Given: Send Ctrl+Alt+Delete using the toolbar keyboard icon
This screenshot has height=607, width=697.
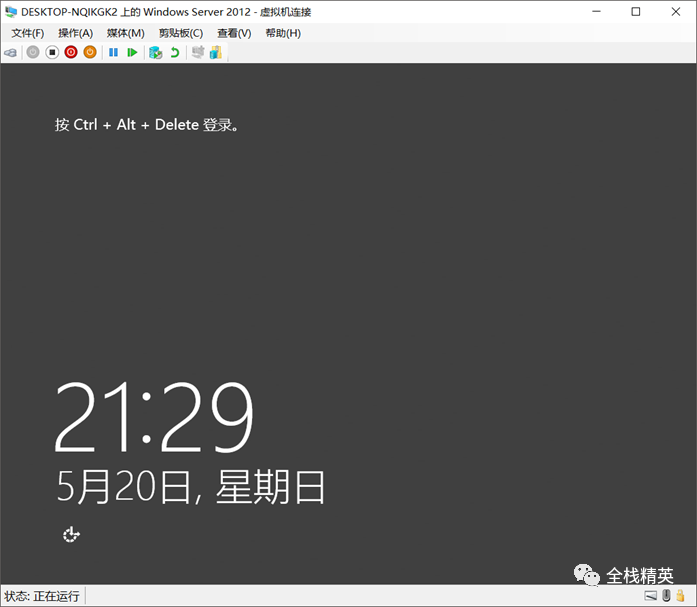Looking at the screenshot, I should (11, 53).
